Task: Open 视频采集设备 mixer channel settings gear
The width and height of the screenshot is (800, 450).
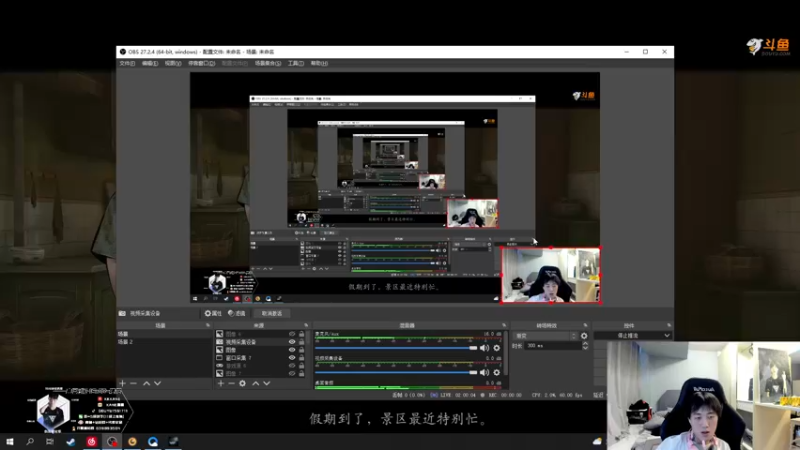Action: point(497,372)
